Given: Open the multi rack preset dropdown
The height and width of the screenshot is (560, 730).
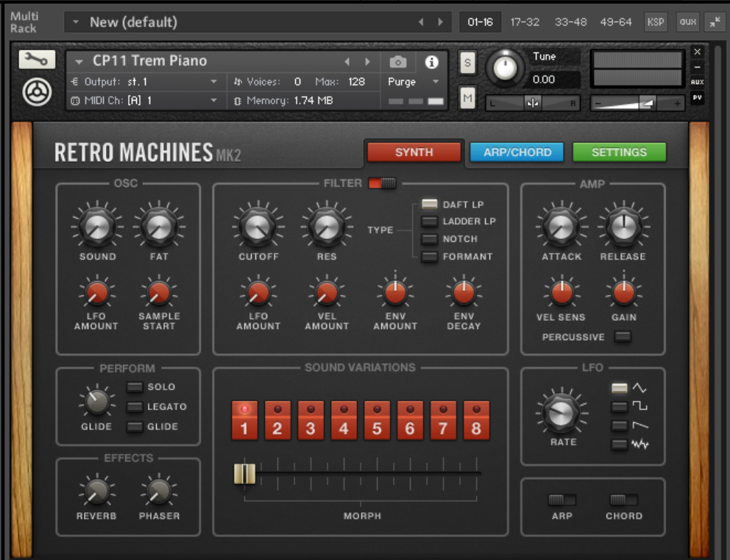Looking at the screenshot, I should (75, 22).
